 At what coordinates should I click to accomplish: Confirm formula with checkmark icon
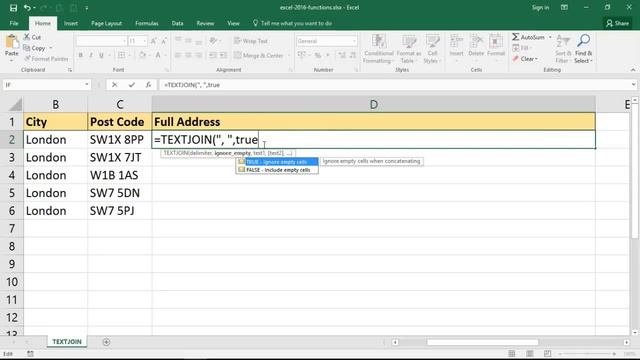point(131,85)
